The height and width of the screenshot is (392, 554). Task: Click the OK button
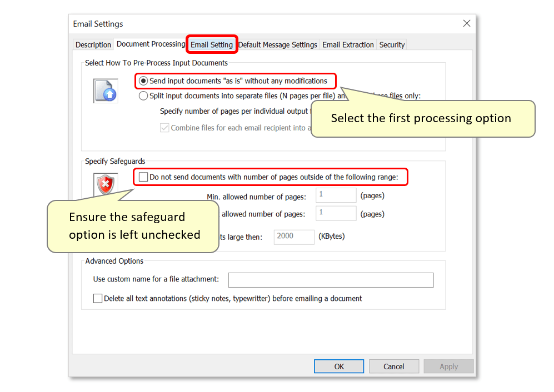[338, 366]
